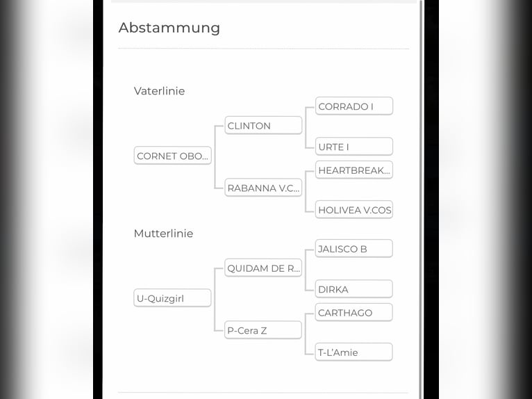
Task: Choose the RABANNA V.C... pedigree box
Action: tap(263, 188)
